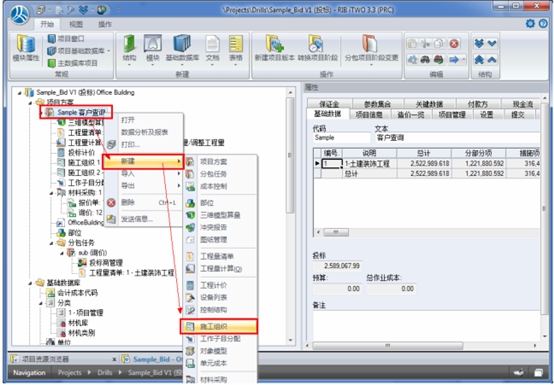Collapse the 分类 tree node
The height and width of the screenshot is (385, 554).
pos(41,303)
